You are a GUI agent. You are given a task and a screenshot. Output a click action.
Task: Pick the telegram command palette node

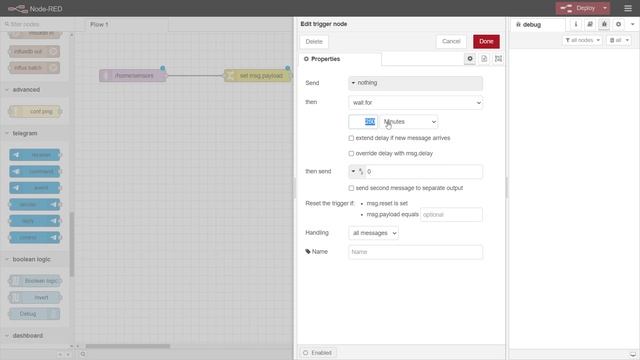tap(35, 171)
